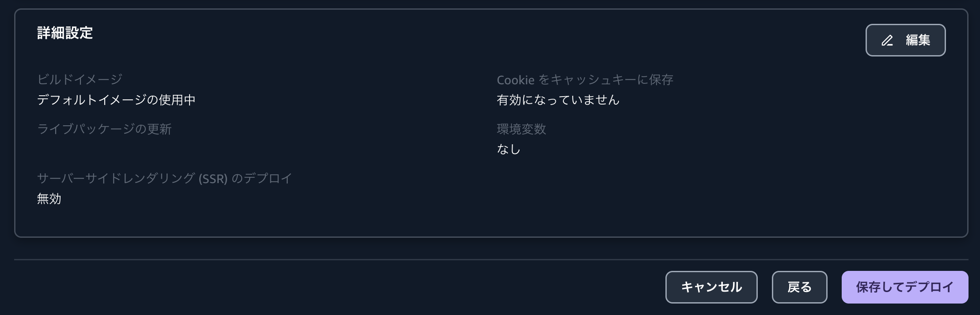Click the 保存してデプロイ purple button label
Image resolution: width=980 pixels, height=315 pixels.
pos(904,287)
